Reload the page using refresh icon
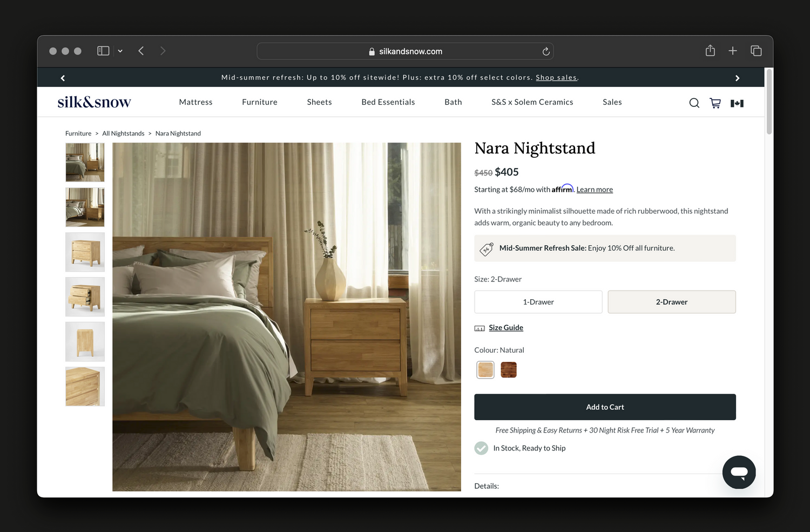 (546, 51)
